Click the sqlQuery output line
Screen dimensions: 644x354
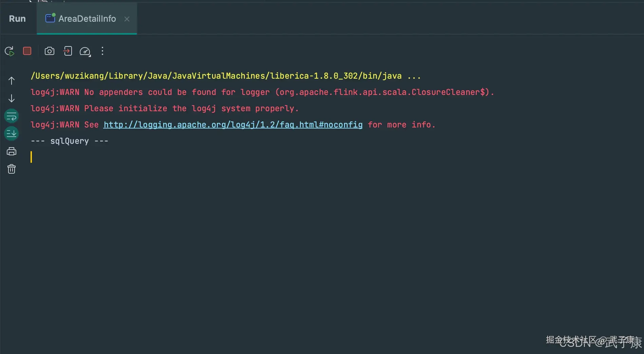69,141
